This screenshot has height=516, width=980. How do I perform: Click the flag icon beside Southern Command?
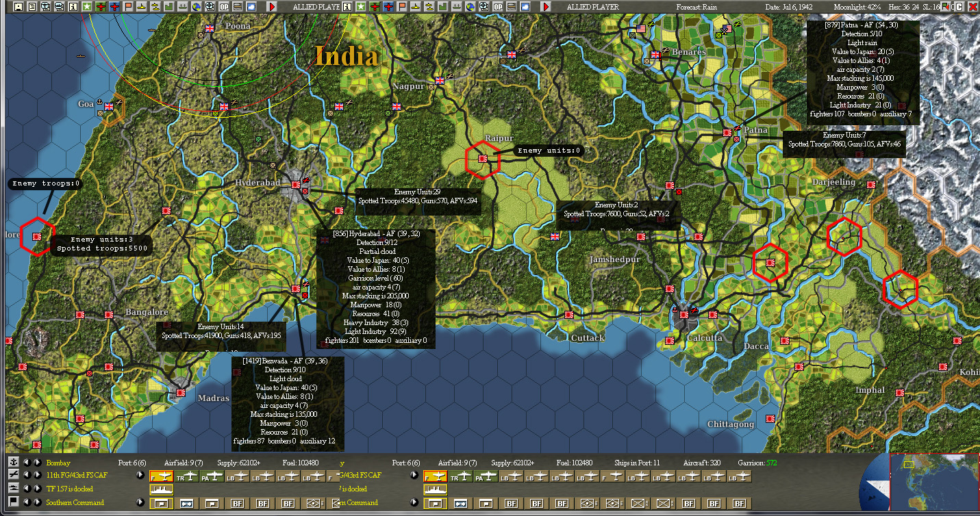pyautogui.click(x=14, y=502)
